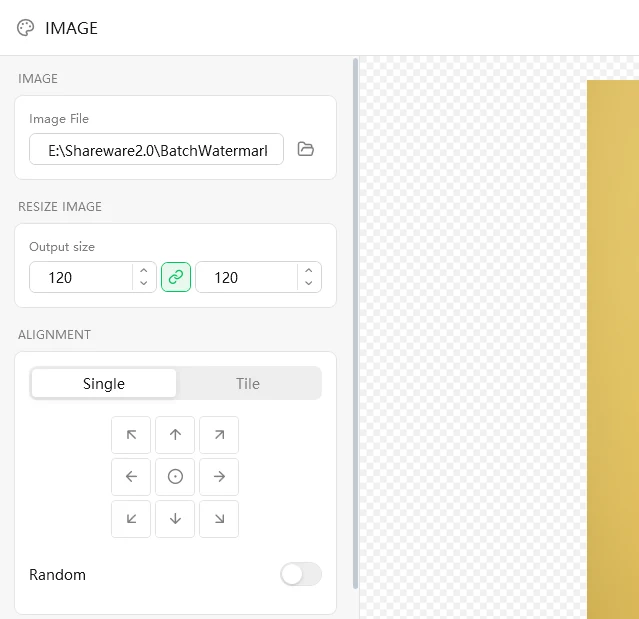Image resolution: width=639 pixels, height=619 pixels.
Task: Click the RESIZE IMAGE section heading
Action: 60,207
